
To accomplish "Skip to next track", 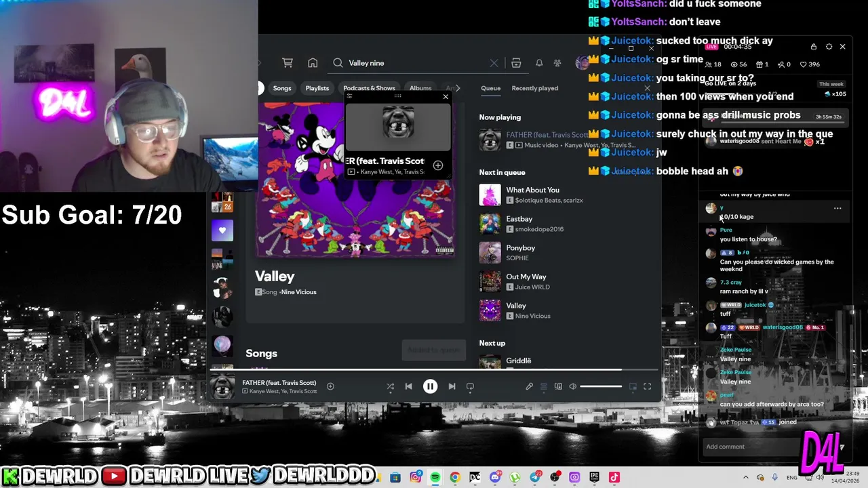I will click(x=452, y=386).
